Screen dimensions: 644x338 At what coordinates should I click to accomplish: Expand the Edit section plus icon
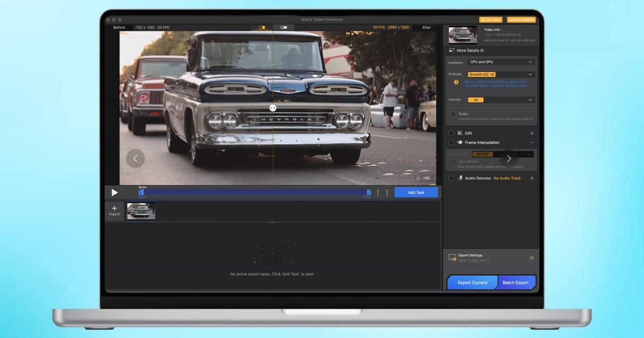pos(532,133)
